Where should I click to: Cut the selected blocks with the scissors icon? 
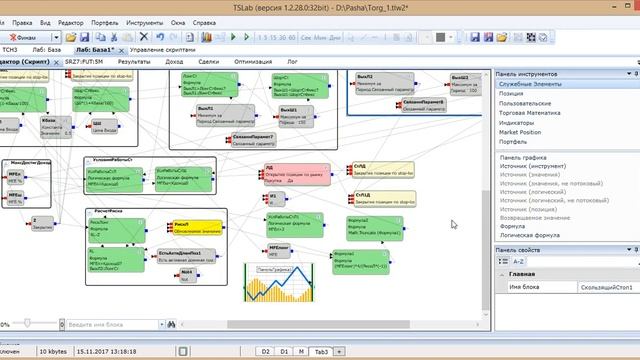click(114, 38)
